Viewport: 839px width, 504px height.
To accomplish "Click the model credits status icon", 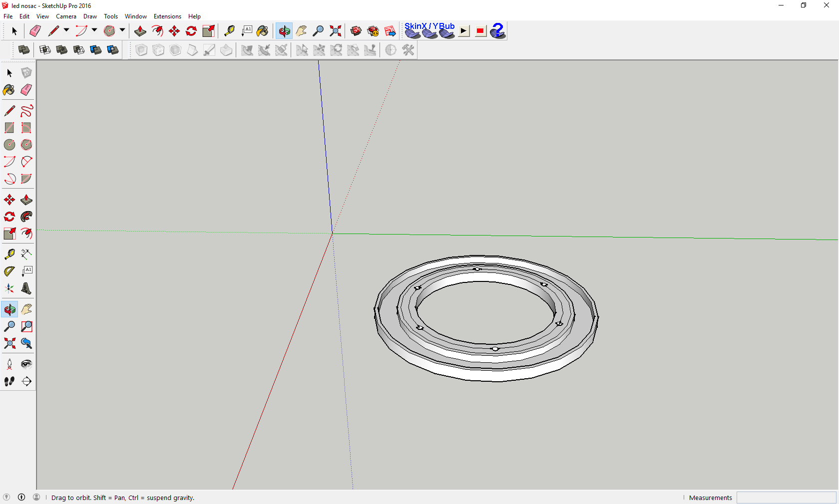I will [21, 497].
